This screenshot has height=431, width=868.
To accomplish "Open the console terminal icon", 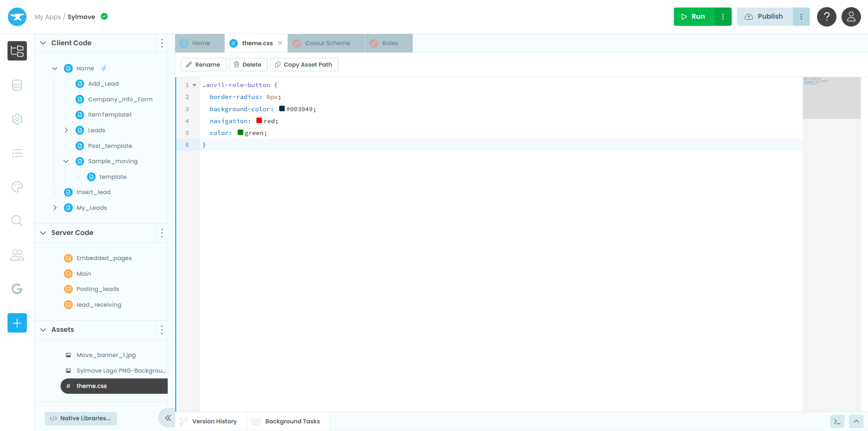I will point(837,421).
